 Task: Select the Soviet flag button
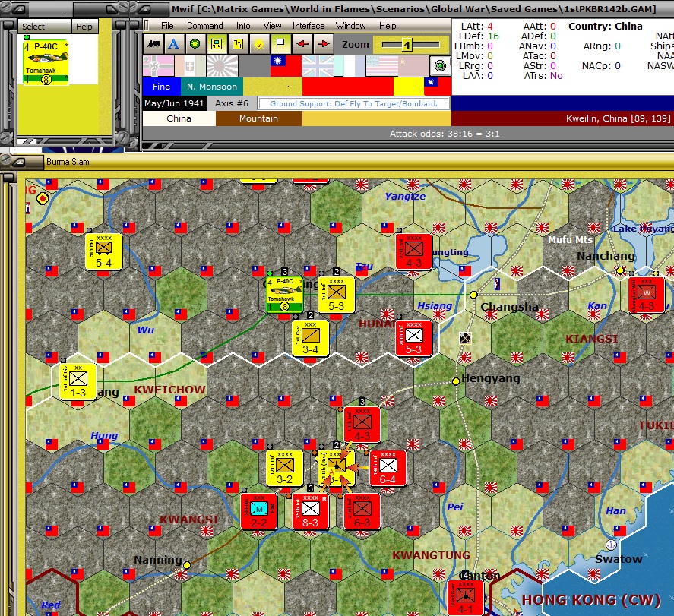click(x=413, y=66)
